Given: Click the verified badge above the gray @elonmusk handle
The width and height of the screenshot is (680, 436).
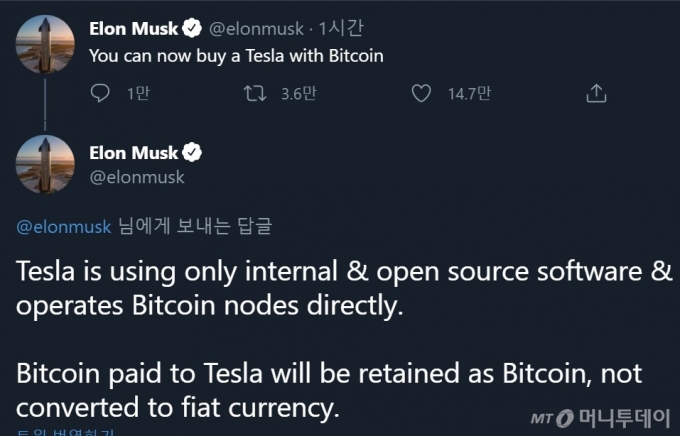Looking at the screenshot, I should [192, 153].
